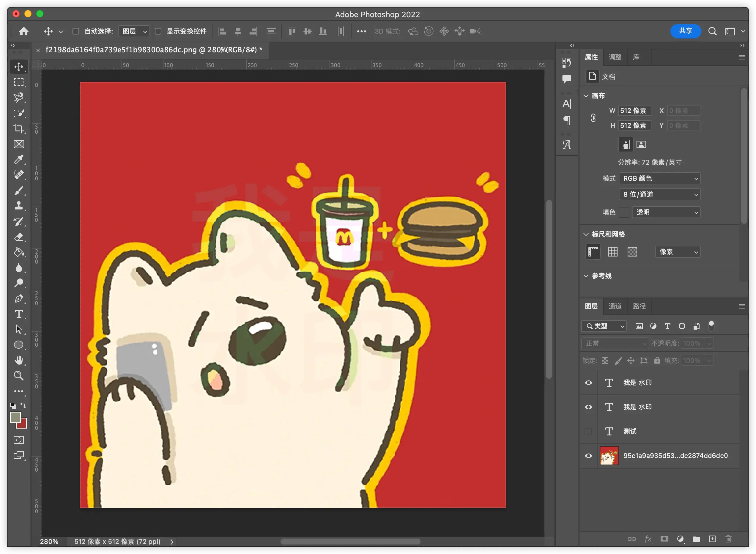The width and height of the screenshot is (756, 554).
Task: Toggle the width-height link constraint
Action: tap(593, 118)
